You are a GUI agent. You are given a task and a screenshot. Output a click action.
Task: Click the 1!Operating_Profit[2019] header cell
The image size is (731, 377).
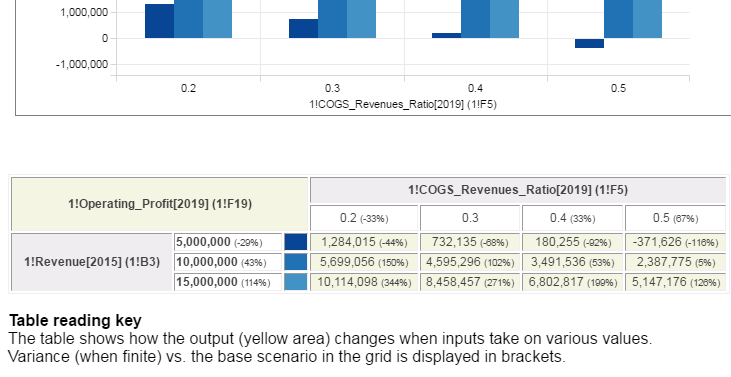coord(159,204)
